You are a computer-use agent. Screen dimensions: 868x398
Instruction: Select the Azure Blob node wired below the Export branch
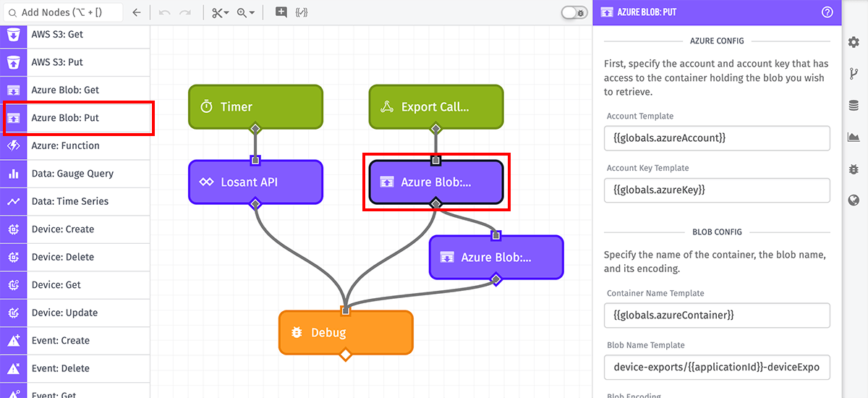pyautogui.click(x=496, y=257)
